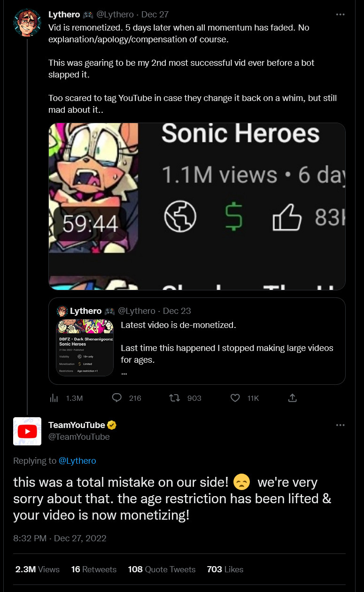Like Lythero's tweet with heart icon

(235, 398)
